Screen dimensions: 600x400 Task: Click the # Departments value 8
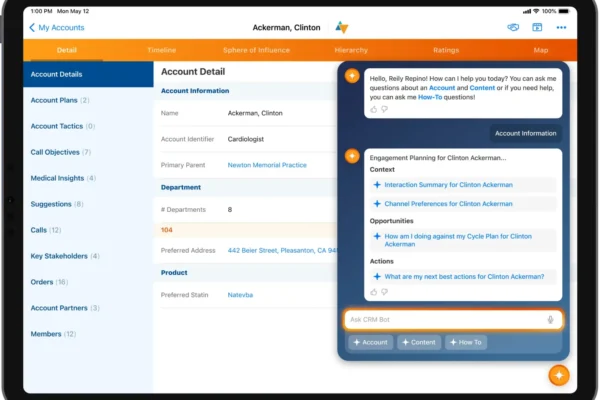(x=230, y=209)
